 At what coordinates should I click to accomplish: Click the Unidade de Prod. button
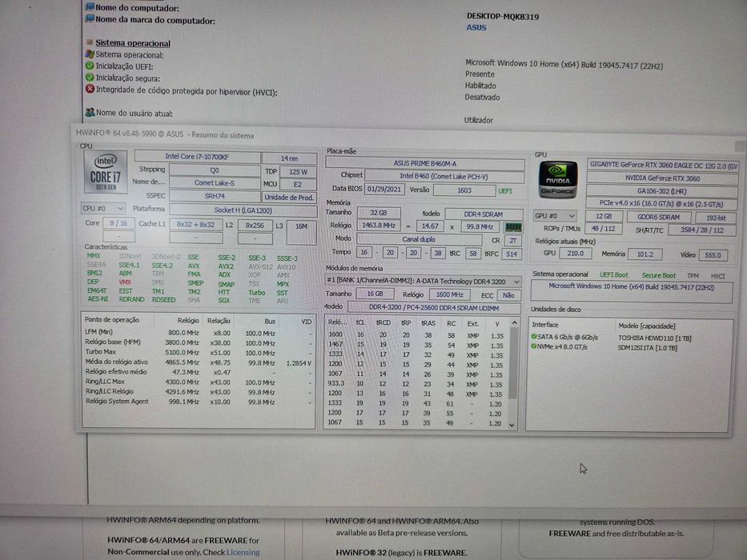point(289,197)
